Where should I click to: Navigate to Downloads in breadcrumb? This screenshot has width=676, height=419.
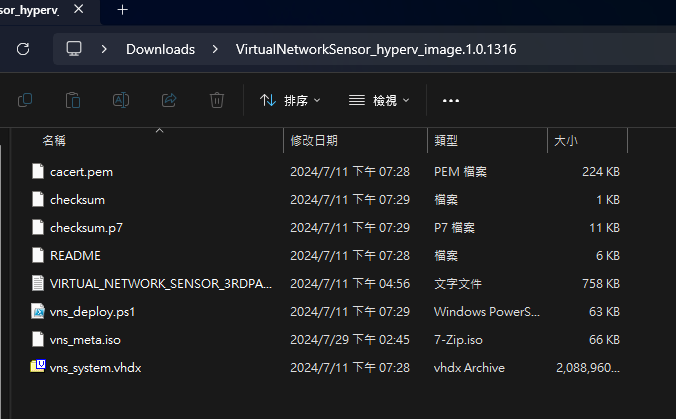160,48
